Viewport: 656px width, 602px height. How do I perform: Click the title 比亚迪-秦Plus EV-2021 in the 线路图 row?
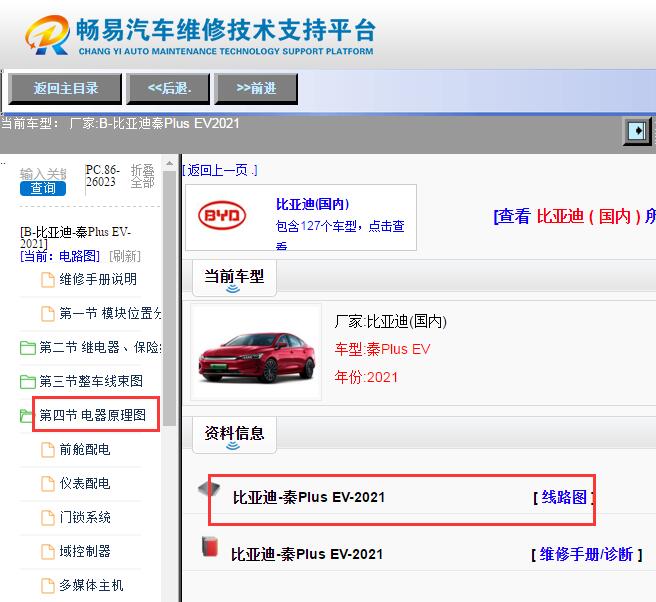coord(309,497)
